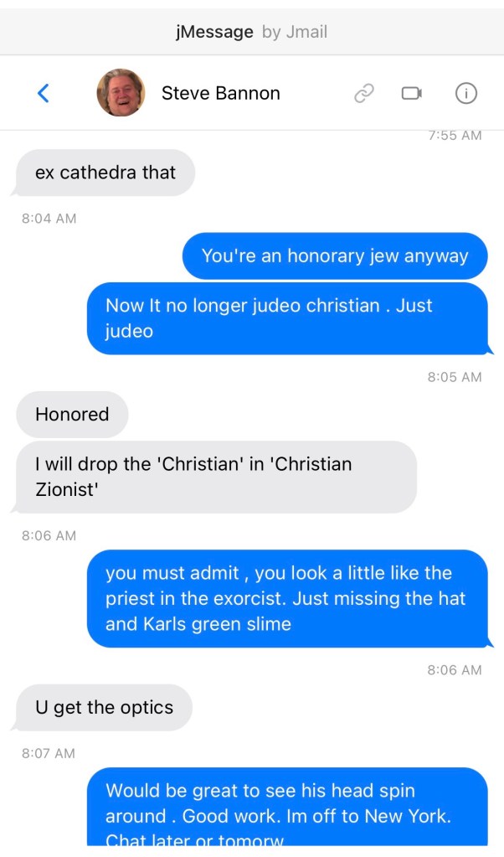Select the 'Christian Zionist' reply bubble
This screenshot has height=857, width=504.
[x=216, y=477]
